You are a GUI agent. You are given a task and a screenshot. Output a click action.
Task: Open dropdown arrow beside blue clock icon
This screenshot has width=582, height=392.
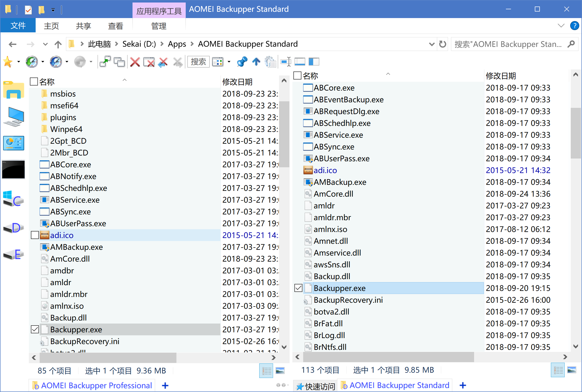tap(67, 62)
